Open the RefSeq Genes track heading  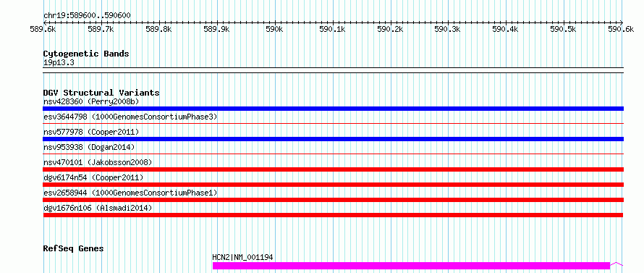[x=73, y=249]
